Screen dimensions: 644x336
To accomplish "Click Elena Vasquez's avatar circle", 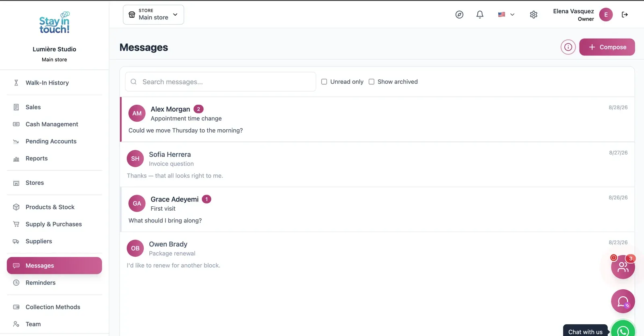I will [x=606, y=15].
